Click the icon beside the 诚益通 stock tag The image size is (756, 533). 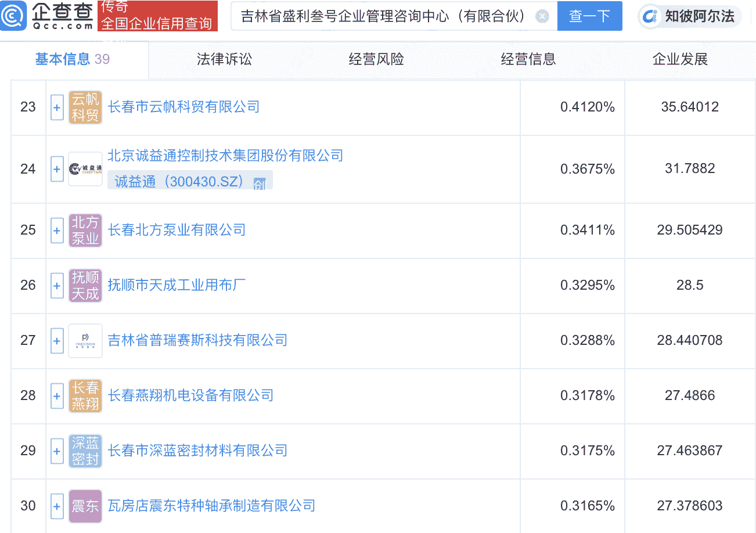[260, 182]
